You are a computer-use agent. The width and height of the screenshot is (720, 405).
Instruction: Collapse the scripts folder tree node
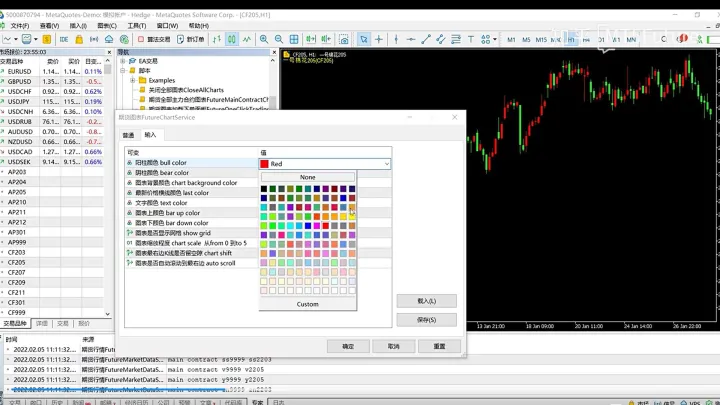(x=123, y=71)
